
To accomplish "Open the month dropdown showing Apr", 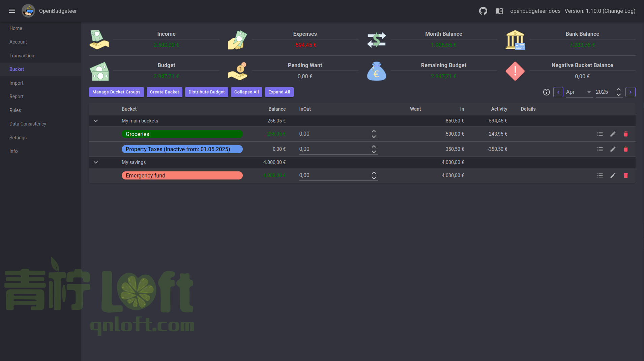I will (x=579, y=92).
